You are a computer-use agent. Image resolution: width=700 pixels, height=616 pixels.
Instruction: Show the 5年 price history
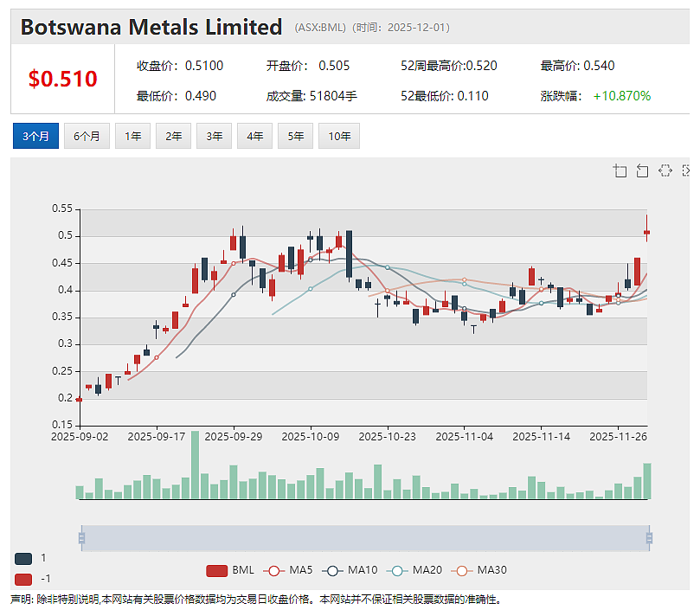295,136
